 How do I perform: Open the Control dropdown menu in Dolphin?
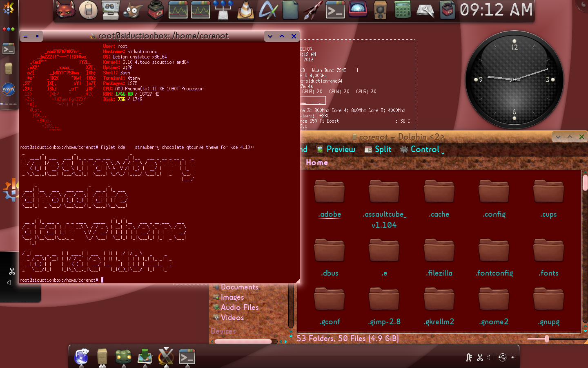(x=422, y=149)
